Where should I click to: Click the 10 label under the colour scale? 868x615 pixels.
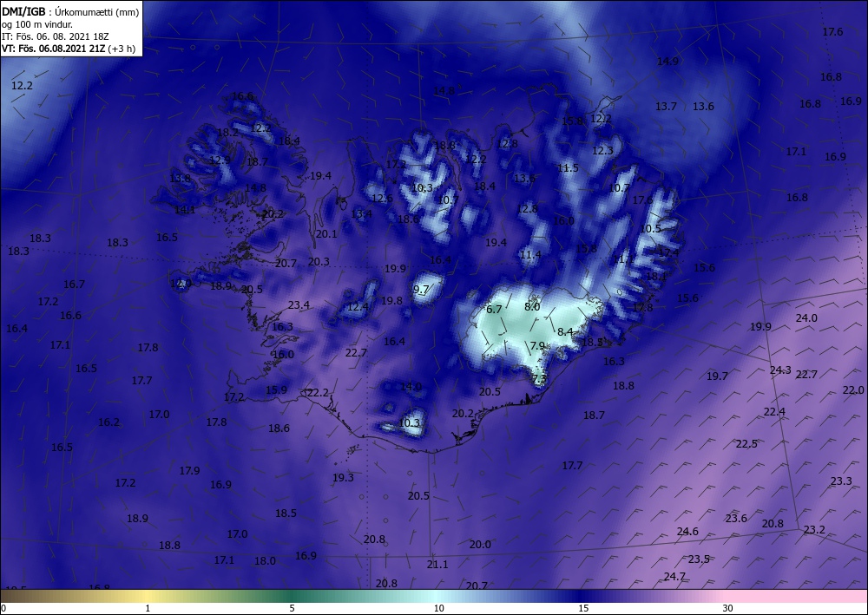tap(438, 608)
